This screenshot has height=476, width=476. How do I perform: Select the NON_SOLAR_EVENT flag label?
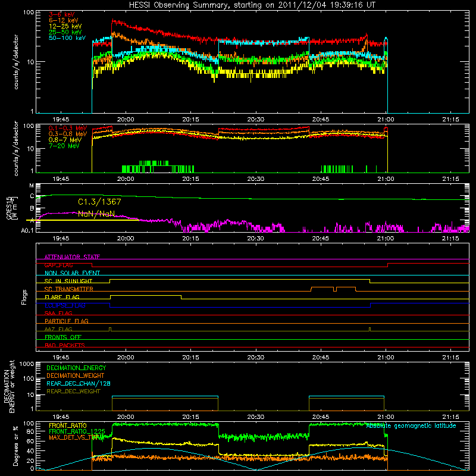(x=72, y=273)
